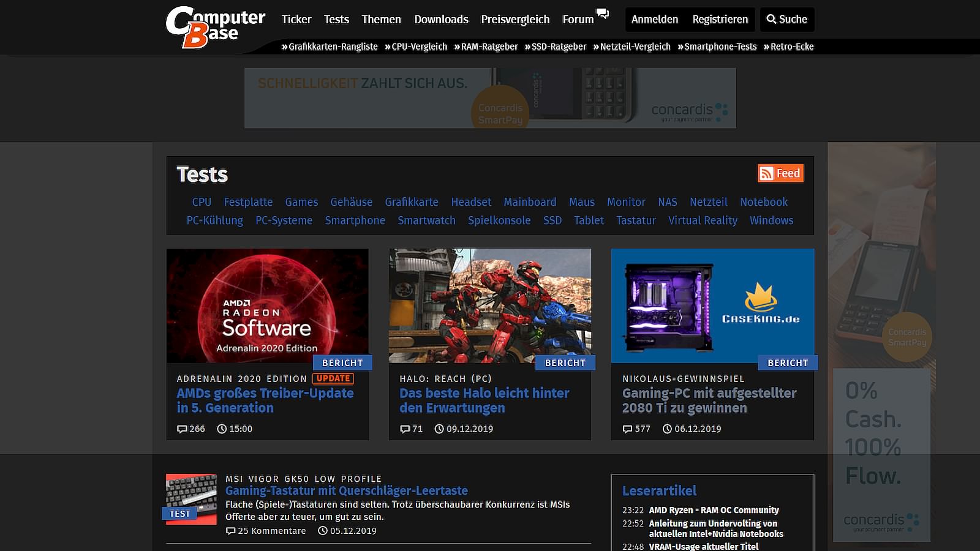The width and height of the screenshot is (980, 551).
Task: Filter tests by SSD category
Action: click(552, 220)
